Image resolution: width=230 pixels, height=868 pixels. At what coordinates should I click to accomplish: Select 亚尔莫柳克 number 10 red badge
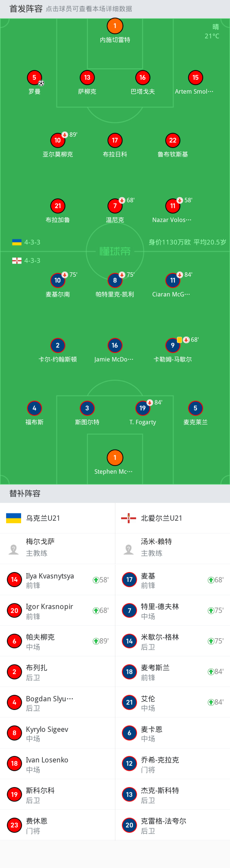point(57,141)
